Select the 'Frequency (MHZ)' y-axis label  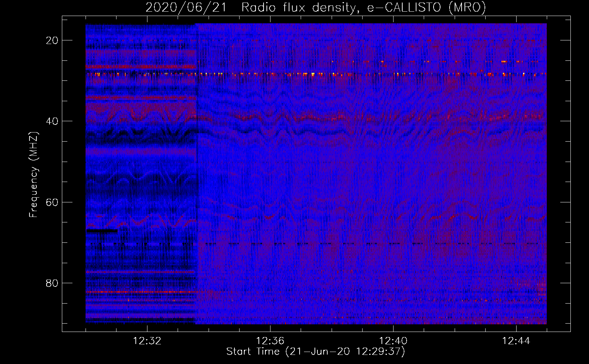pos(33,174)
